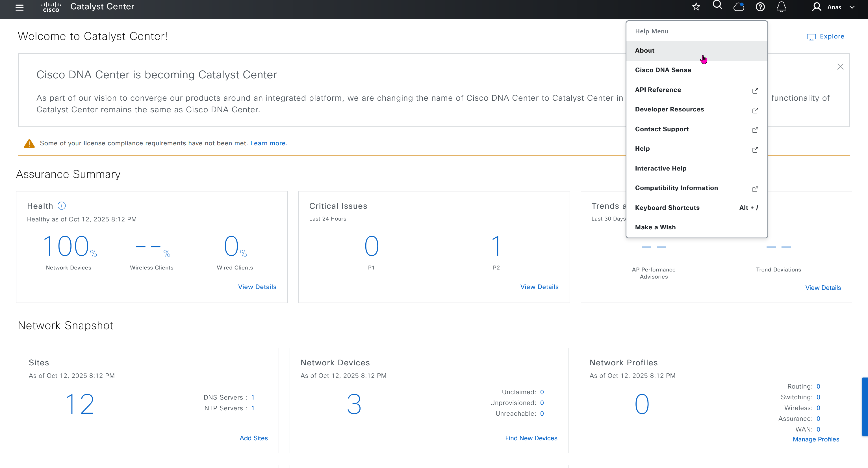Open the global search icon
The width and height of the screenshot is (868, 468).
click(x=717, y=5)
